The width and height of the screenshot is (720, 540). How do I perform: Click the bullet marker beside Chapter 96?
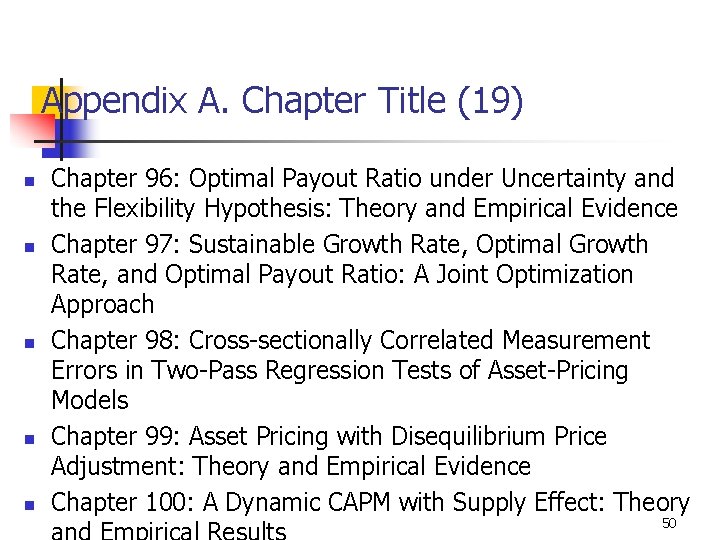(30, 182)
